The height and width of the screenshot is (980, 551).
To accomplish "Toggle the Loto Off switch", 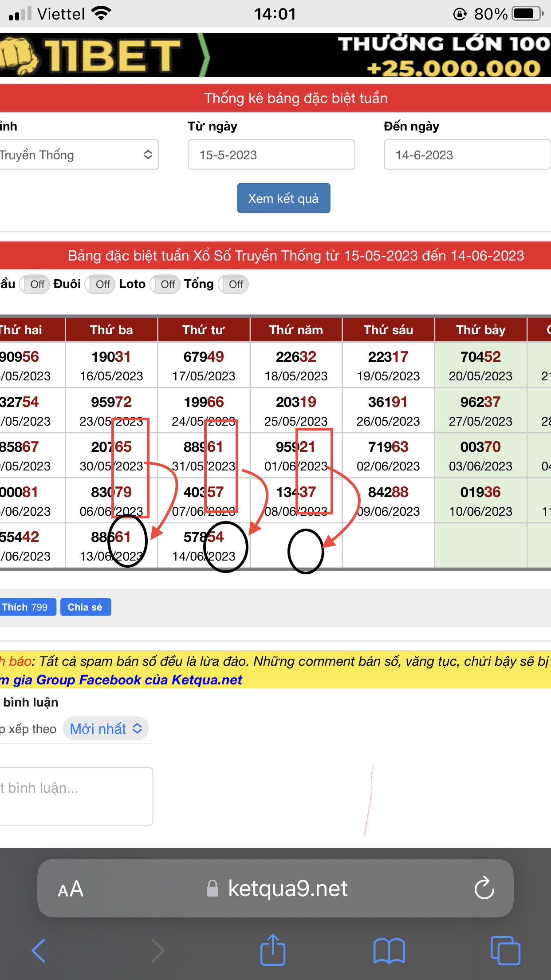I will point(165,284).
